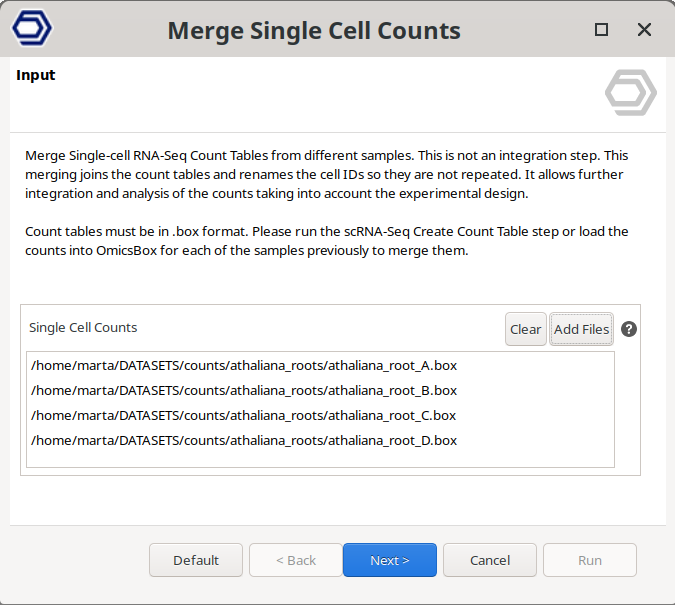The width and height of the screenshot is (675, 605).
Task: Click the Single Cell Counts label
Action: [x=83, y=327]
